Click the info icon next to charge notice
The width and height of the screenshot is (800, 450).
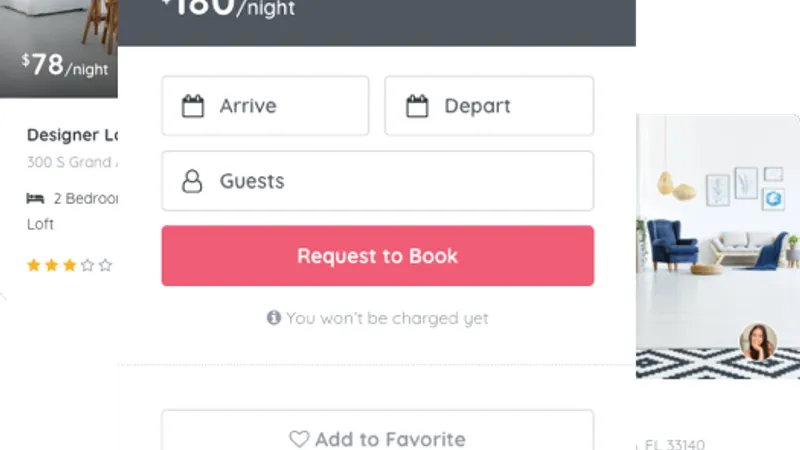point(274,317)
